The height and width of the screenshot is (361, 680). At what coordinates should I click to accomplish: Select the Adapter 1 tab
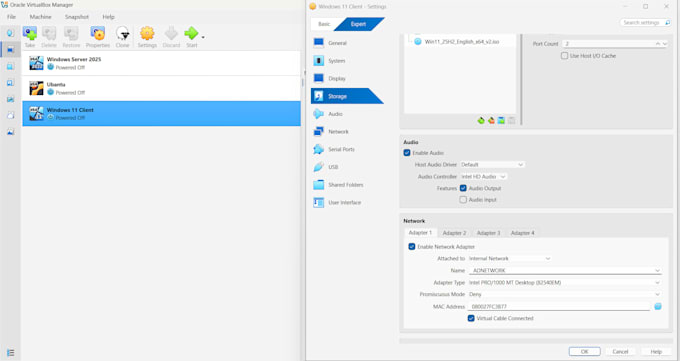pyautogui.click(x=420, y=233)
